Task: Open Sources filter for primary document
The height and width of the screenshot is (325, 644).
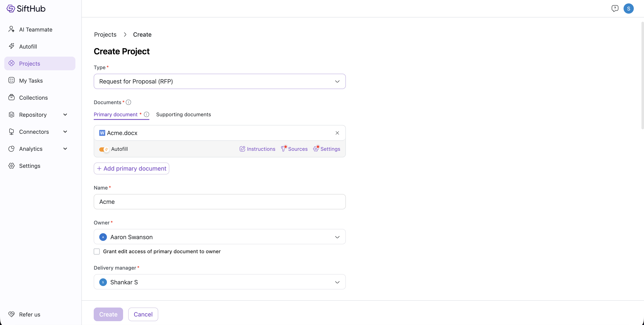Action: (294, 149)
